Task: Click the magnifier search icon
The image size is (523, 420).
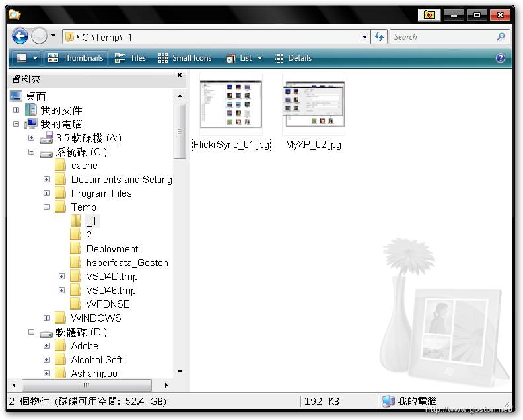Action: tap(501, 37)
